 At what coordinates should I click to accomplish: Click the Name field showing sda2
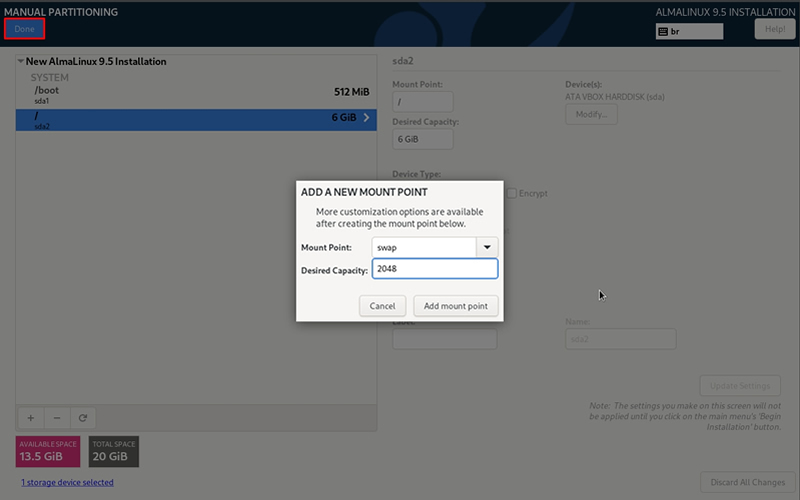(620, 339)
